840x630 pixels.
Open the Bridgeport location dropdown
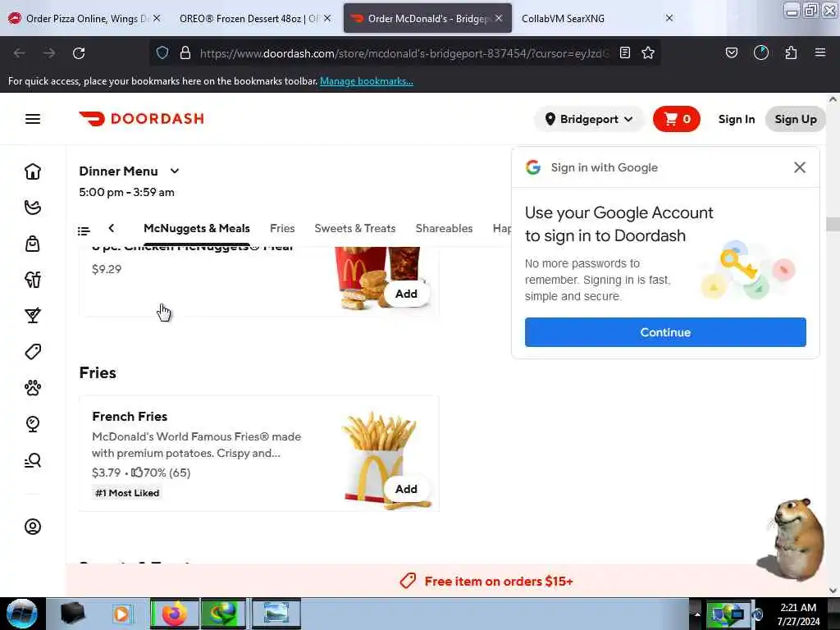589,119
